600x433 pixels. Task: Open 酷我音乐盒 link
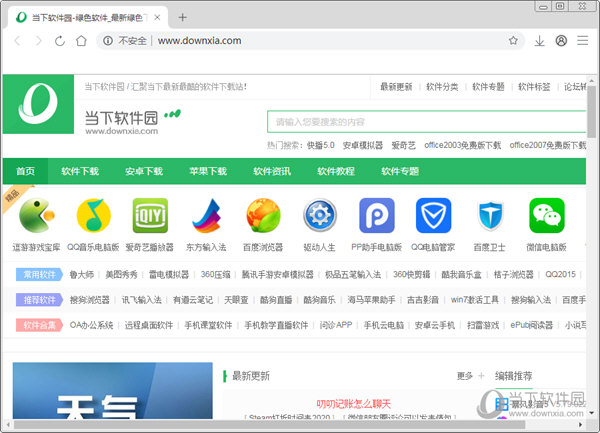point(461,275)
